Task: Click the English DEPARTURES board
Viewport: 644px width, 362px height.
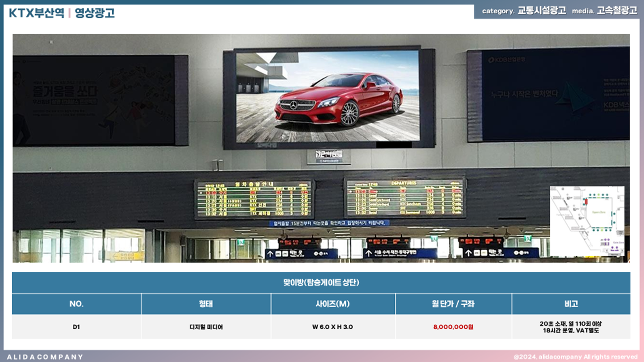Action: pos(405,198)
